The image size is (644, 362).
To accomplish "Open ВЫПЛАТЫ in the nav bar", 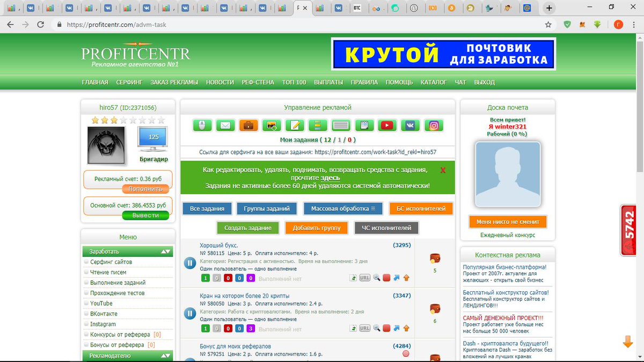I will click(328, 82).
